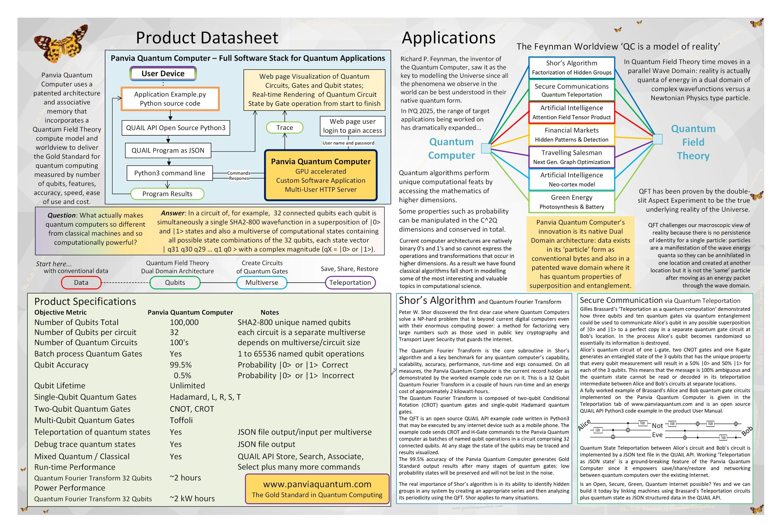Click the Feynman Worldview heading

(x=618, y=46)
